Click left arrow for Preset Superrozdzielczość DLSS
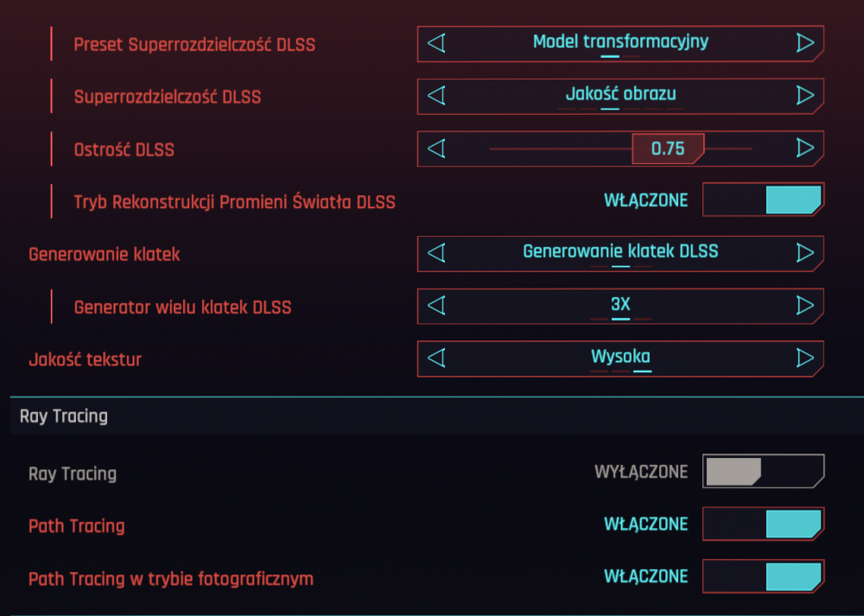This screenshot has height=616, width=864. click(436, 43)
